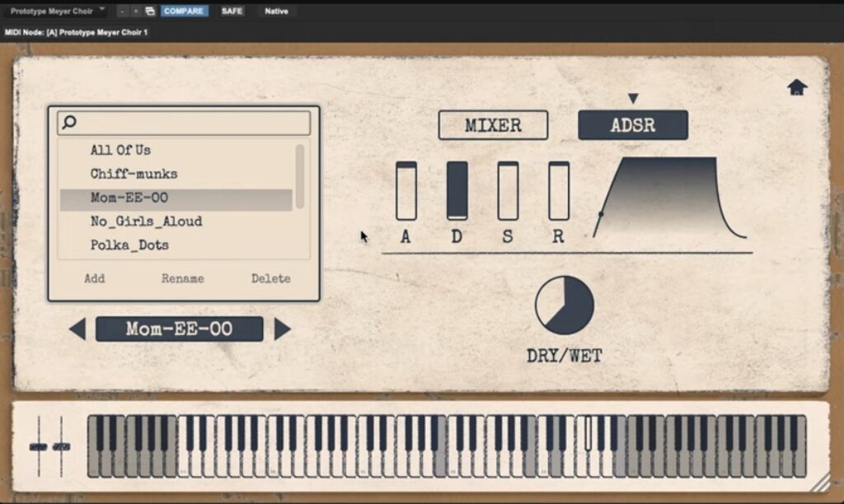The width and height of the screenshot is (844, 504).
Task: Click the home icon
Action: tap(797, 87)
